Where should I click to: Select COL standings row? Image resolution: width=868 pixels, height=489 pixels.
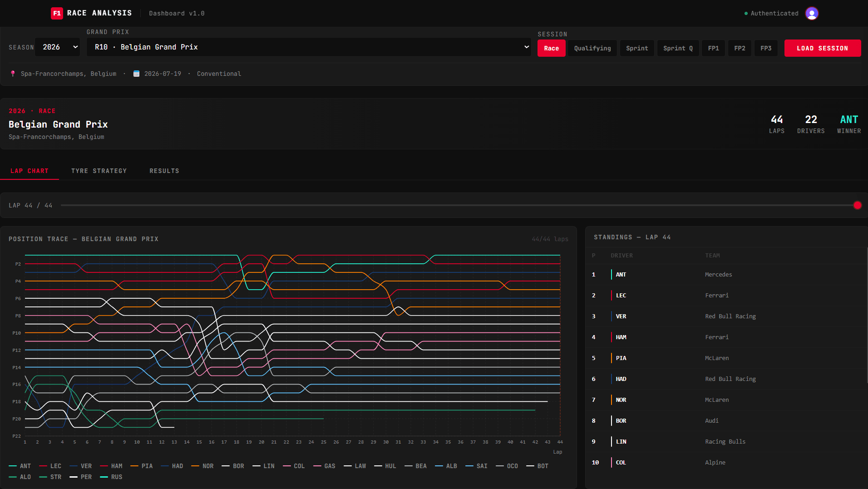tap(726, 463)
